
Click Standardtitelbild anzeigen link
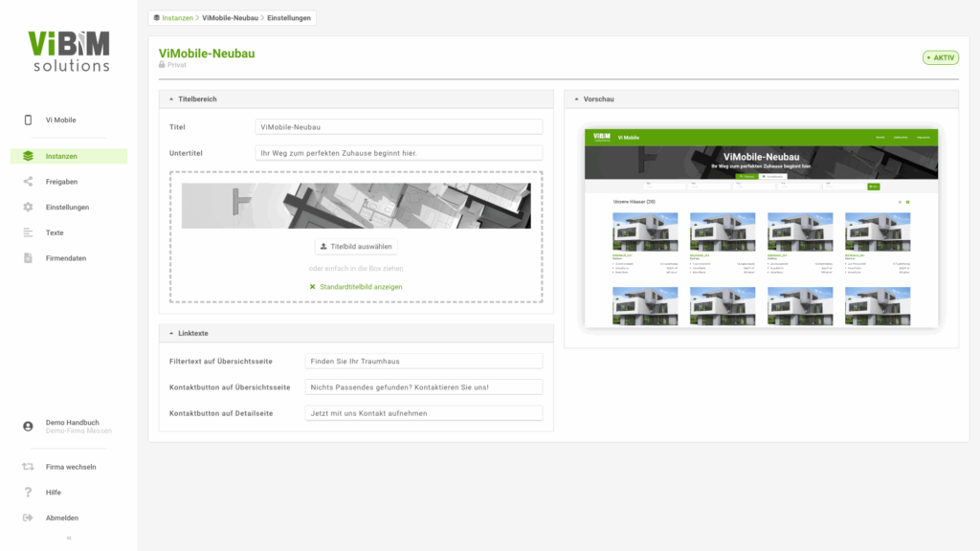click(x=355, y=286)
